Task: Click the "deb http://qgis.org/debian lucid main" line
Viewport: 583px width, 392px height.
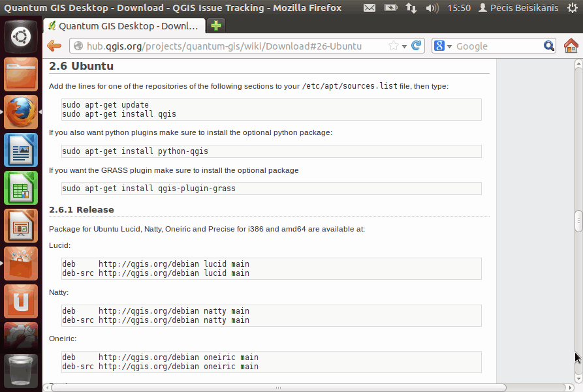Action: pyautogui.click(x=155, y=264)
